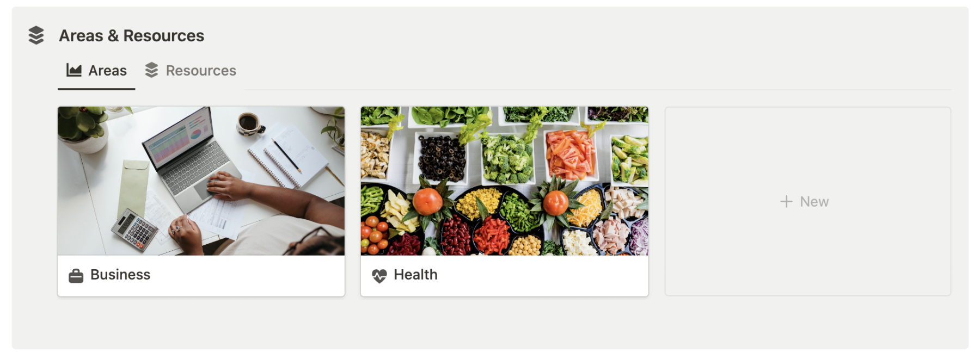The height and width of the screenshot is (359, 980).
Task: Select the Business card's white footer area
Action: click(x=201, y=276)
